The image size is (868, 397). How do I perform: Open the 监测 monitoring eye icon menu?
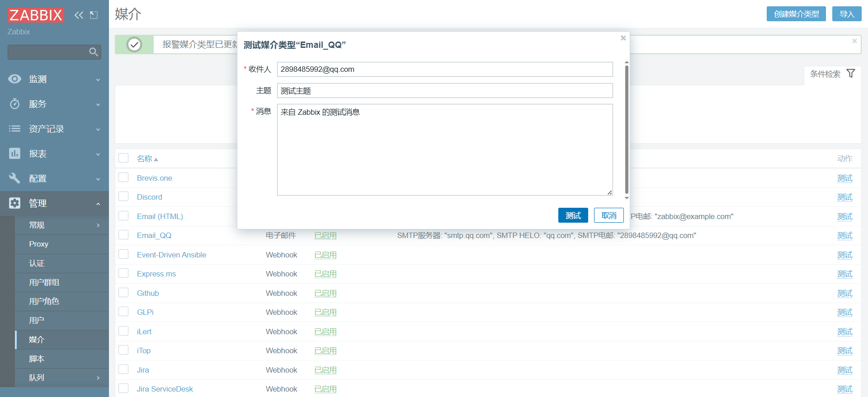tap(14, 79)
